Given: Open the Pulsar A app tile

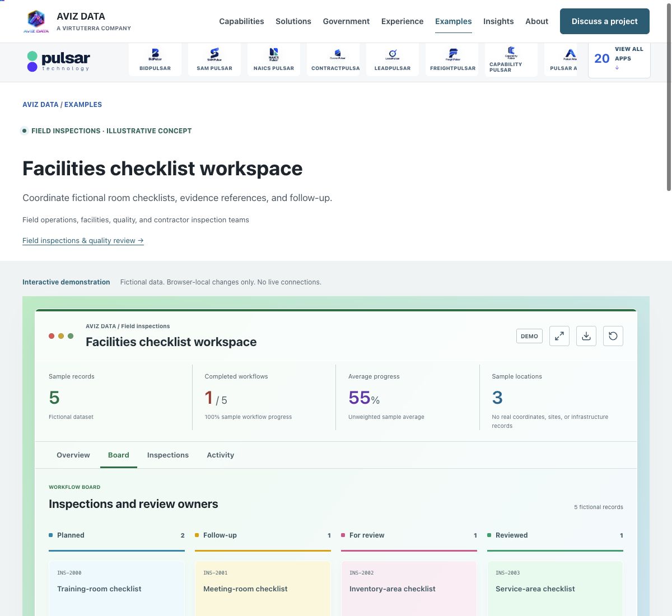Looking at the screenshot, I should (561, 60).
